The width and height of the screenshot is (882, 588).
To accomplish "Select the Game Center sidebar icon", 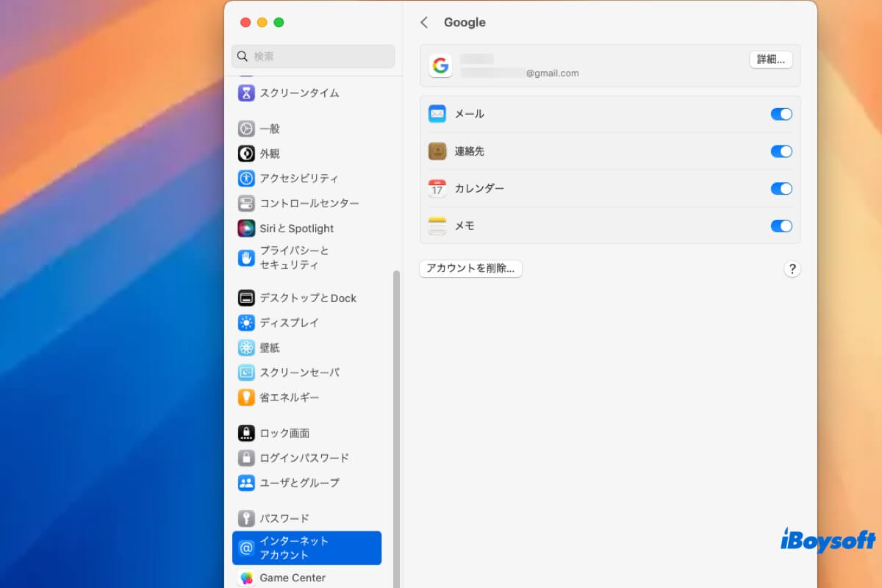I will (x=245, y=578).
